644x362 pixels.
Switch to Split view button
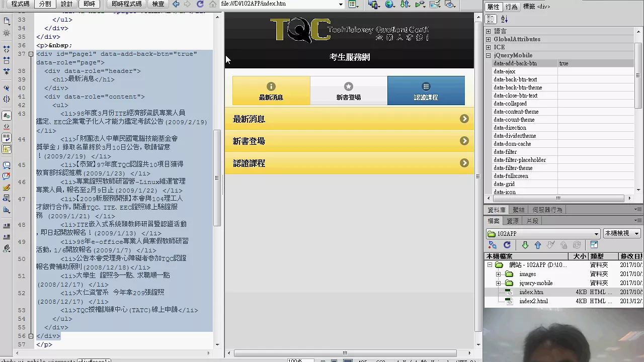[45, 4]
